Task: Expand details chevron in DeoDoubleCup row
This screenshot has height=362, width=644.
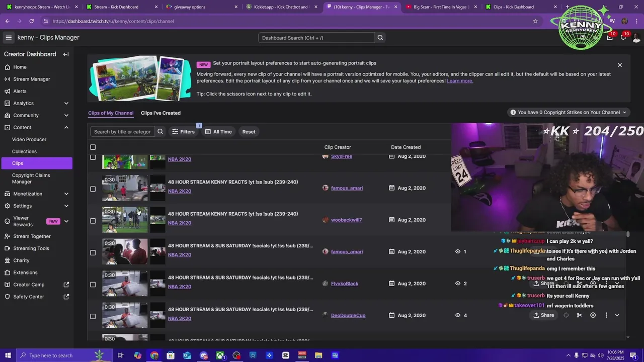Action: tap(617, 315)
